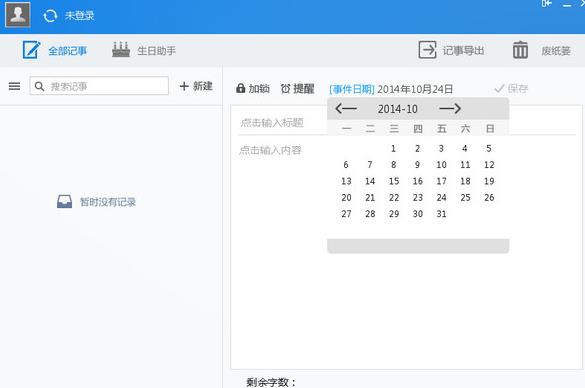Click the user avatar icon
Image resolution: width=585 pixels, height=388 pixels.
point(18,15)
